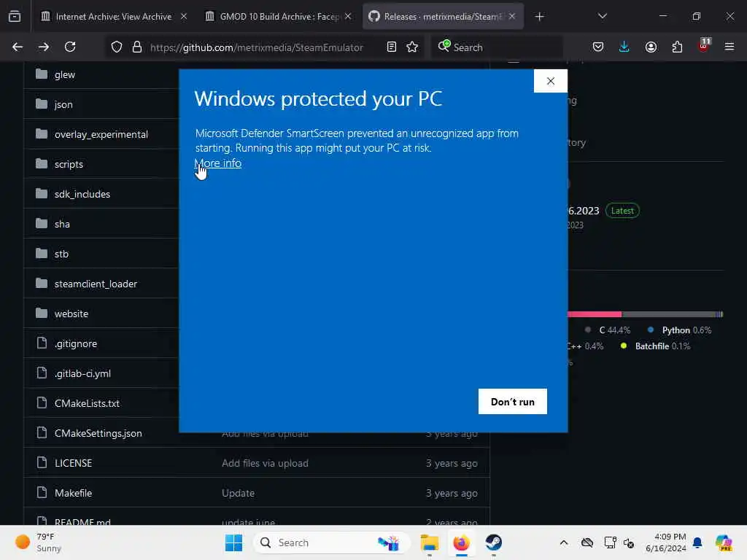Close the GMOD 10 Build Archive tab
This screenshot has width=747, height=560.
(348, 16)
